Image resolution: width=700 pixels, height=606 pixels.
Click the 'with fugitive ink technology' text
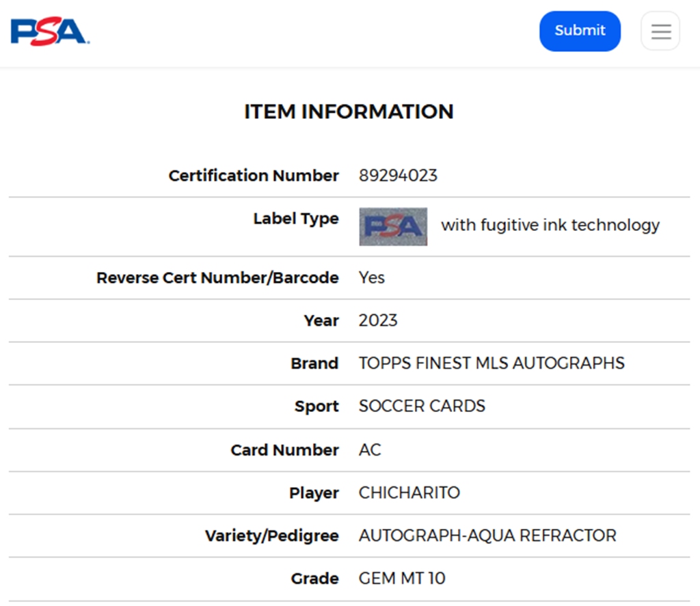(550, 225)
